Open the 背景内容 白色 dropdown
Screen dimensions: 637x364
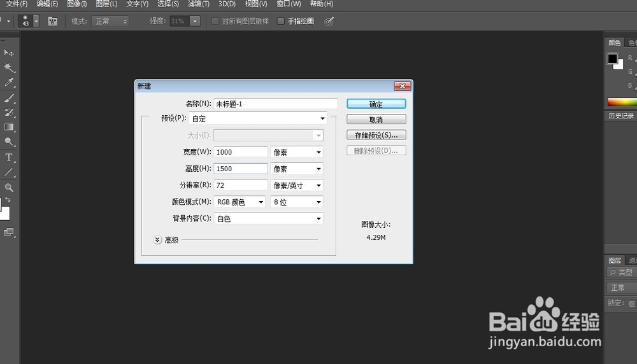click(268, 219)
